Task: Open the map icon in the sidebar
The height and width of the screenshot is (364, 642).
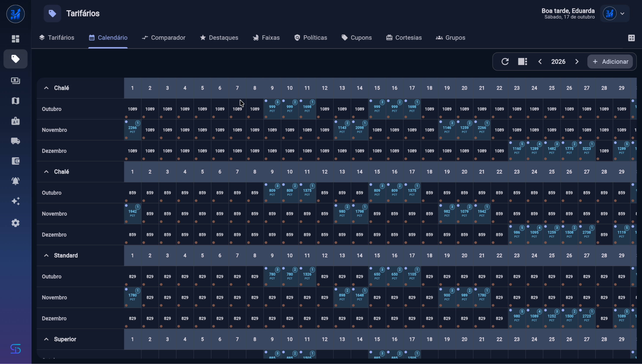Action: pyautogui.click(x=16, y=101)
